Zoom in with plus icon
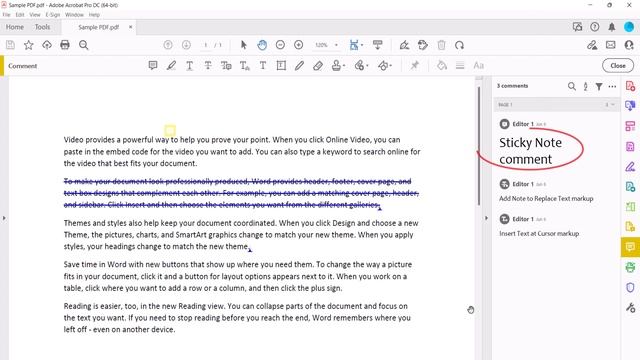Image resolution: width=640 pixels, height=360 pixels. pos(298,45)
